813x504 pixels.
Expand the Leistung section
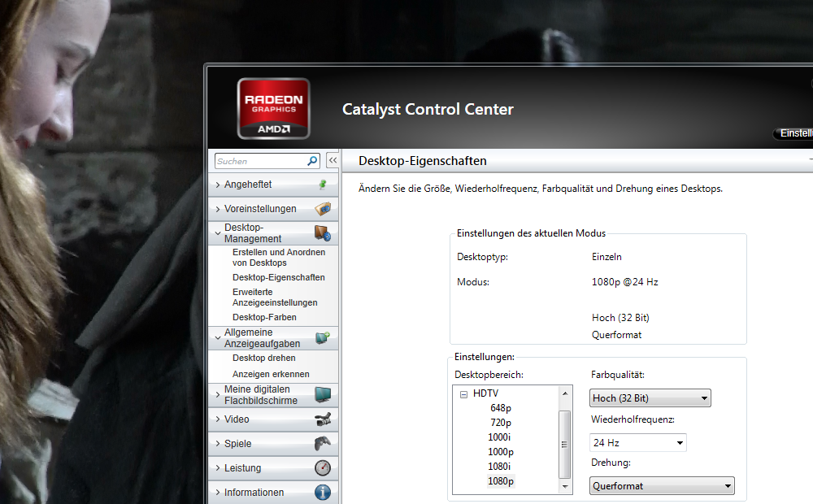pyautogui.click(x=218, y=467)
